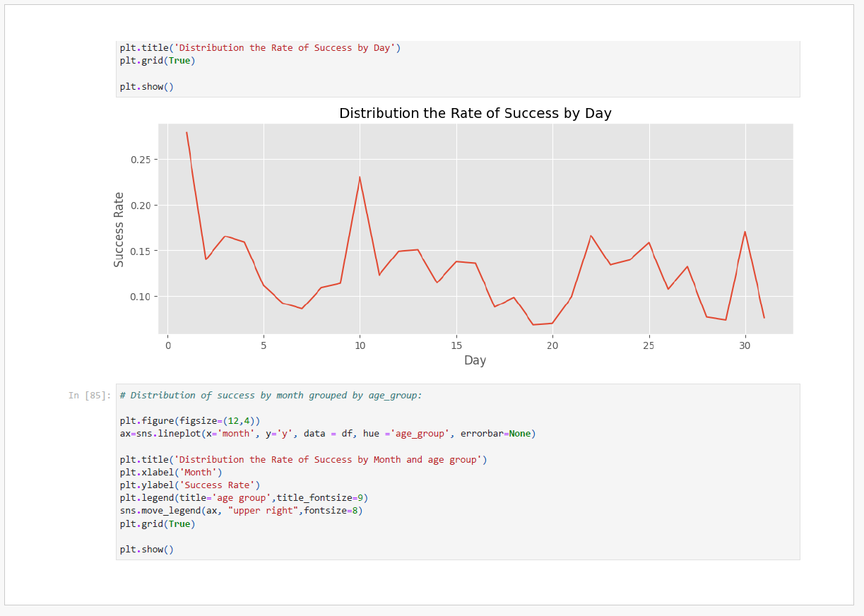Click plt.grid(True) in the top code cell
The width and height of the screenshot is (864, 616).
(x=157, y=61)
